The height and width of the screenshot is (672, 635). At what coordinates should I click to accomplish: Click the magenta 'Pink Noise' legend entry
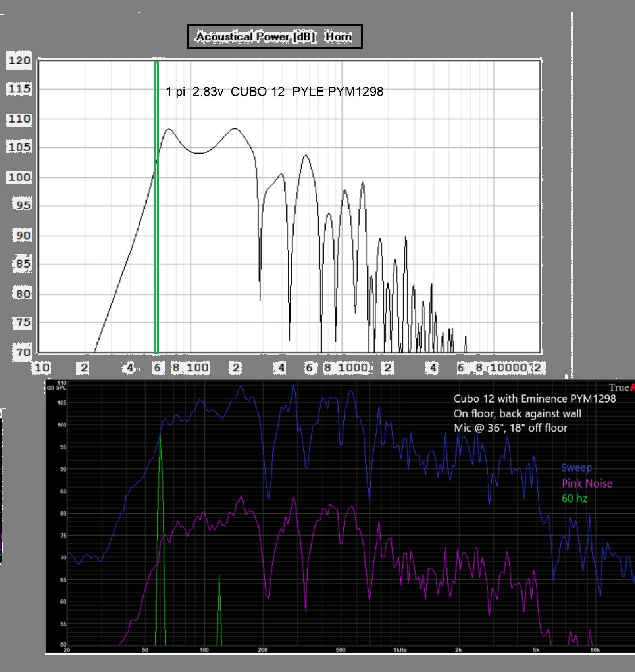pos(587,484)
